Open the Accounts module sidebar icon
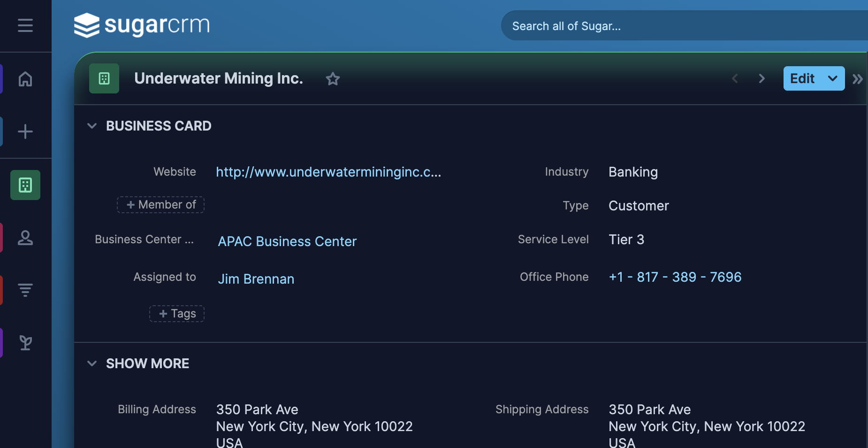868x448 pixels. point(25,185)
